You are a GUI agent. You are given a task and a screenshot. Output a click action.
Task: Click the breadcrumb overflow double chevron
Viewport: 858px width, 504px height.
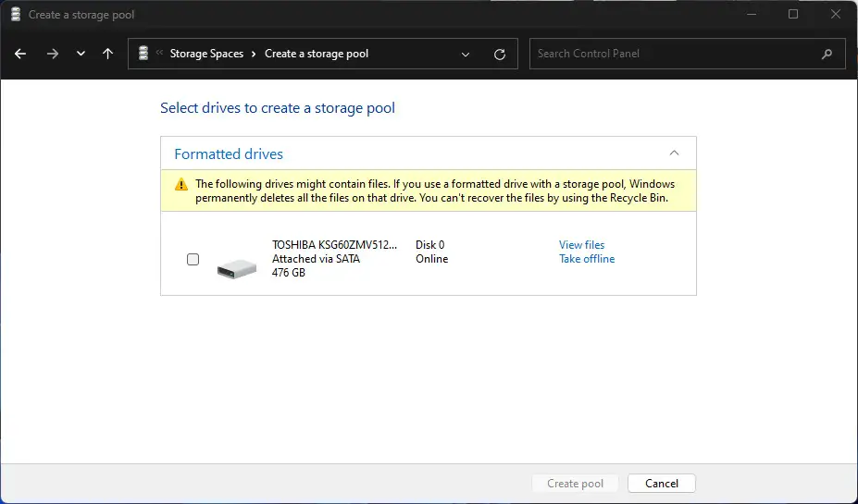pyautogui.click(x=159, y=53)
